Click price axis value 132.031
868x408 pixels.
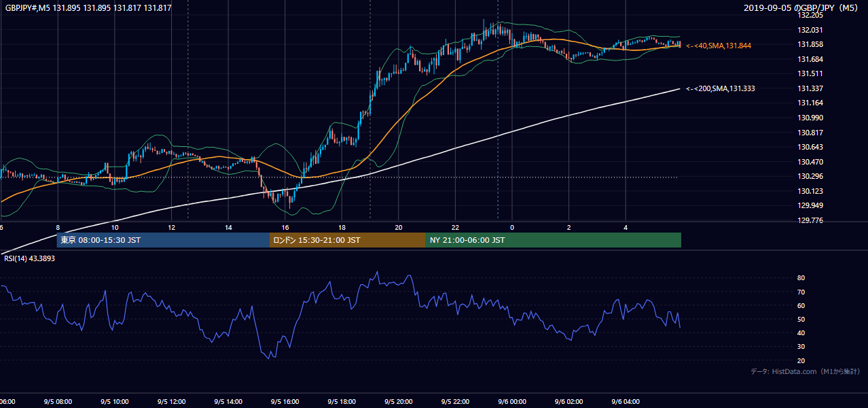tap(810, 30)
